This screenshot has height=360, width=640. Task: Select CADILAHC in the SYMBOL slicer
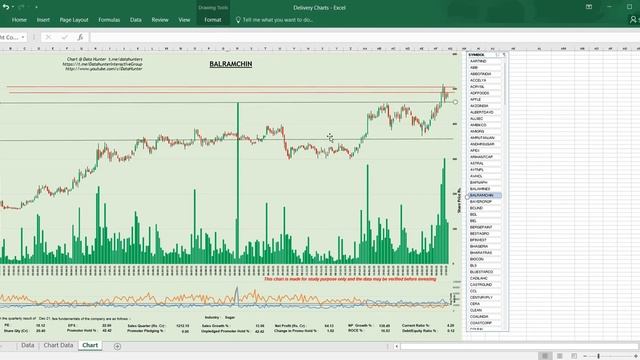pyautogui.click(x=485, y=278)
